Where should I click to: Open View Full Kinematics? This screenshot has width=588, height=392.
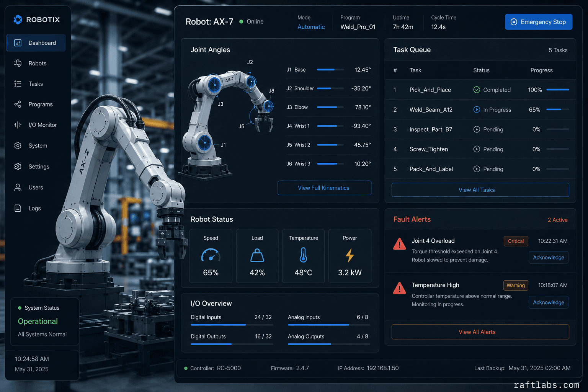click(324, 188)
